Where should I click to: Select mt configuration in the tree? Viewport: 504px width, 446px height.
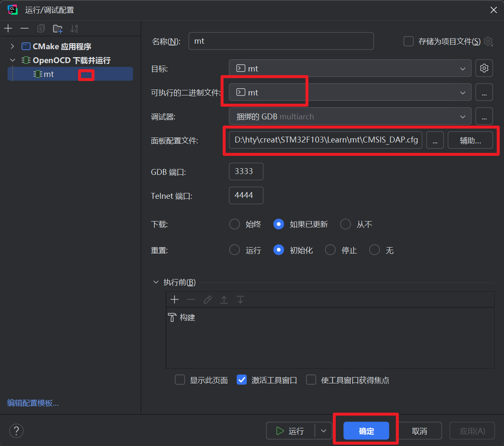pos(70,74)
